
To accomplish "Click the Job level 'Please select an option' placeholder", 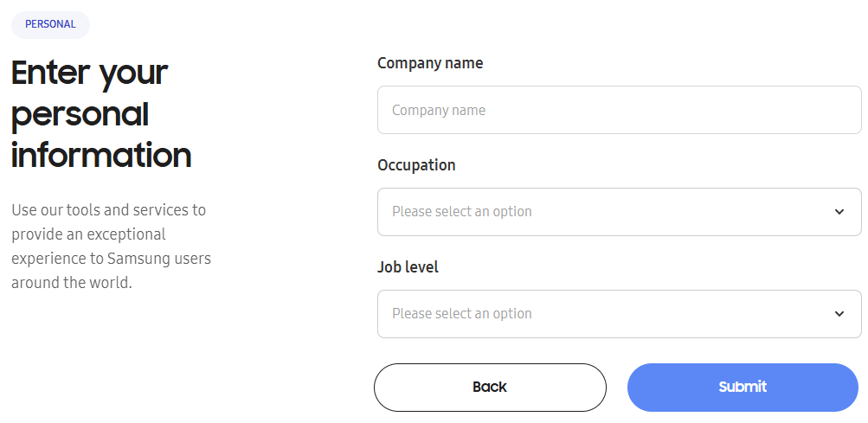I will tap(462, 314).
